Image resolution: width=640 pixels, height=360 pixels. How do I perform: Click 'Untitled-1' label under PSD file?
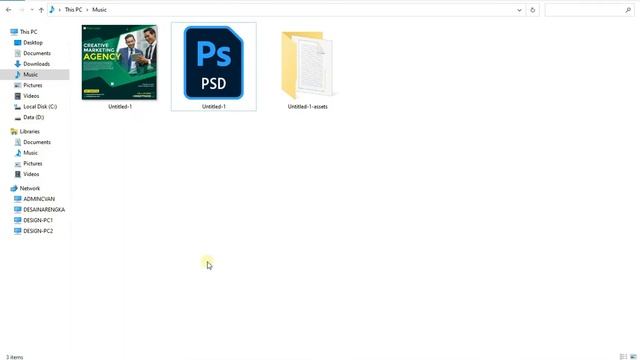(x=213, y=107)
